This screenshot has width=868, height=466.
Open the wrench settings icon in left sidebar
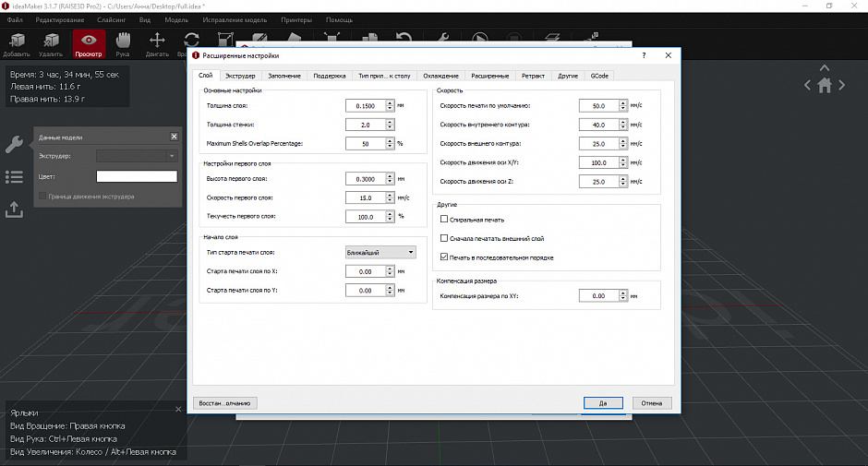point(14,144)
